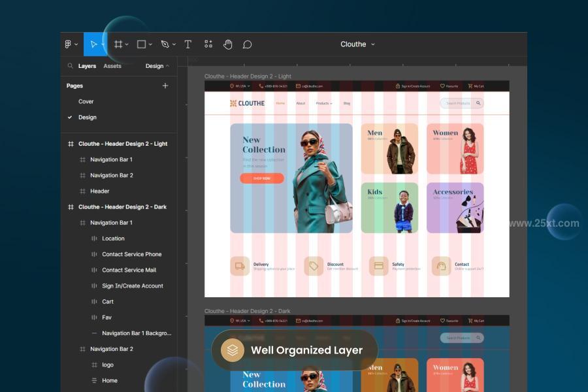Select the Text tool
588x392 pixels.
[x=188, y=44]
